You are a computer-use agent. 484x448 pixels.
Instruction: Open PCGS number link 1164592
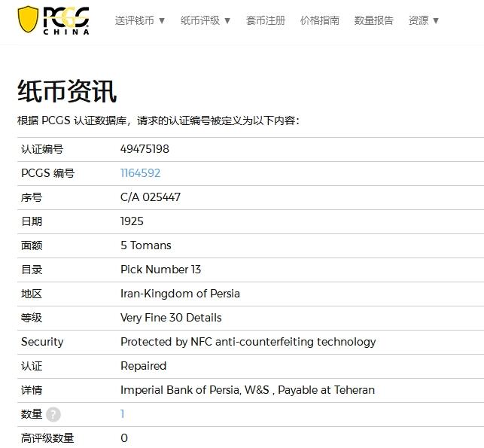click(141, 173)
